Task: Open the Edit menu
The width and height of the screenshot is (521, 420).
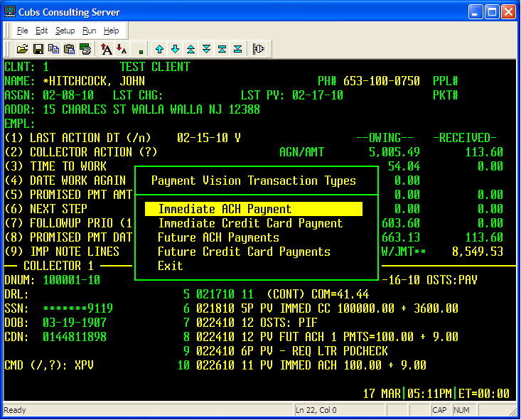Action: click(x=41, y=31)
